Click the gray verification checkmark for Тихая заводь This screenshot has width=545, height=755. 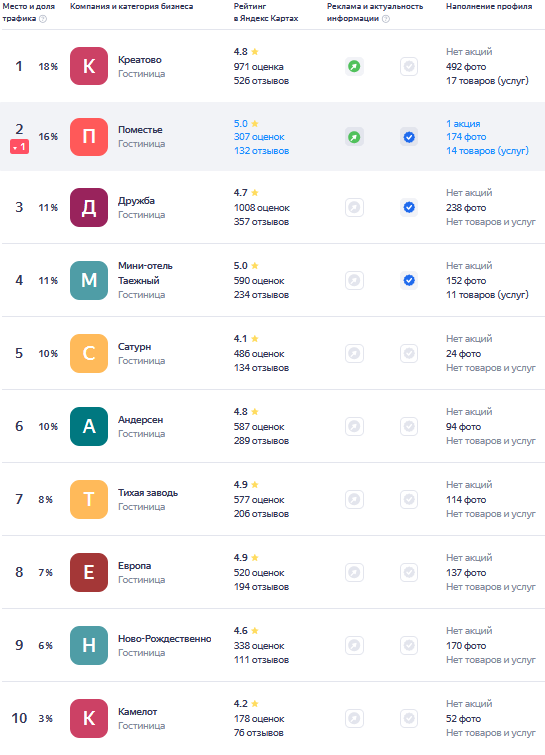coord(409,499)
